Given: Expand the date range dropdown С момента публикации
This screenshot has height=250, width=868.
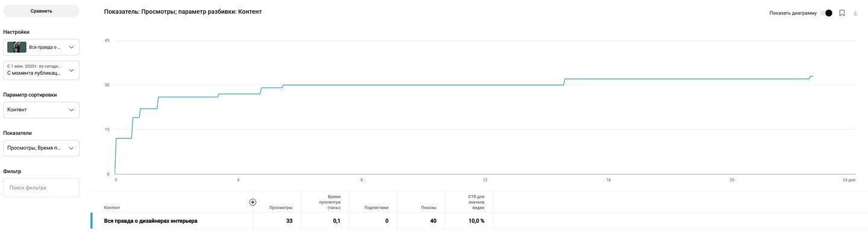Looking at the screenshot, I should pos(42,70).
